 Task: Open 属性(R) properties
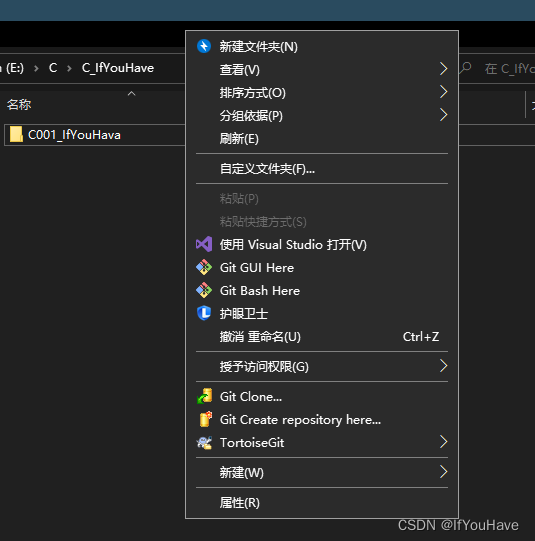point(322,503)
